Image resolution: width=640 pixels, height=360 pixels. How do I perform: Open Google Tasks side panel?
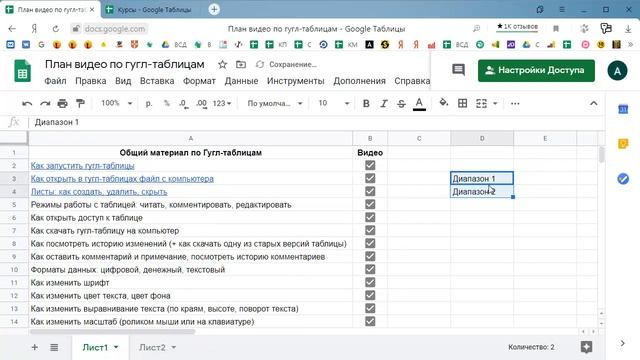tap(623, 179)
